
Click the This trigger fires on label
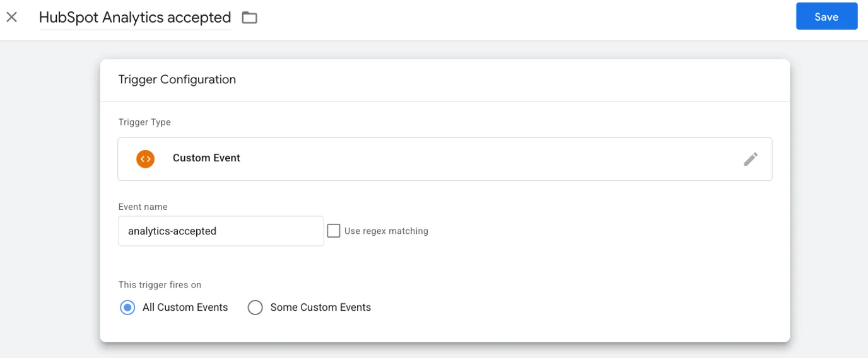(160, 285)
